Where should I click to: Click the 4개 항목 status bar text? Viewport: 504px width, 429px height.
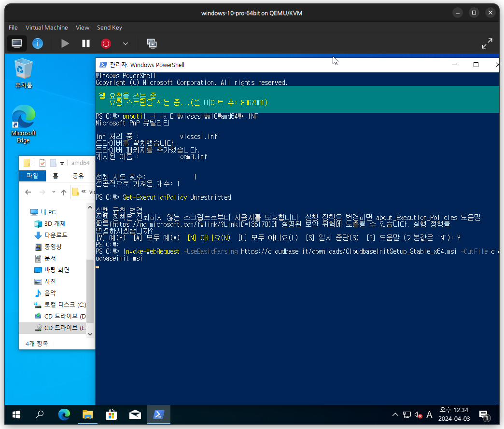coord(37,344)
